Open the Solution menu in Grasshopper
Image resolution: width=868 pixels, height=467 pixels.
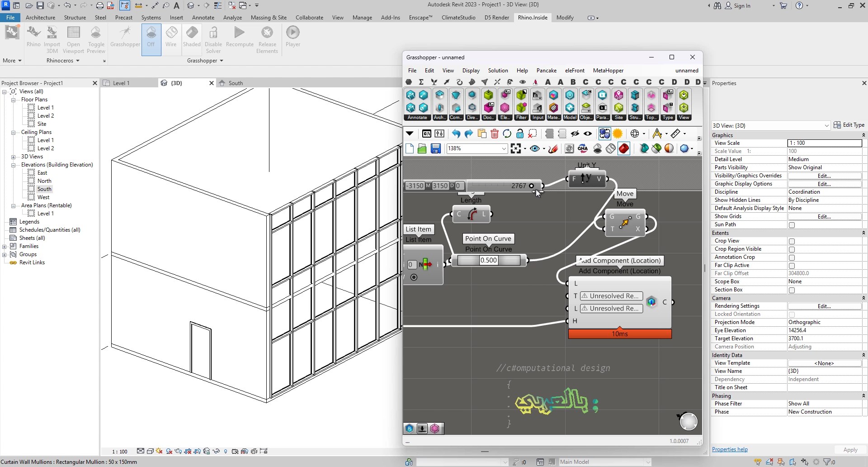[498, 71]
